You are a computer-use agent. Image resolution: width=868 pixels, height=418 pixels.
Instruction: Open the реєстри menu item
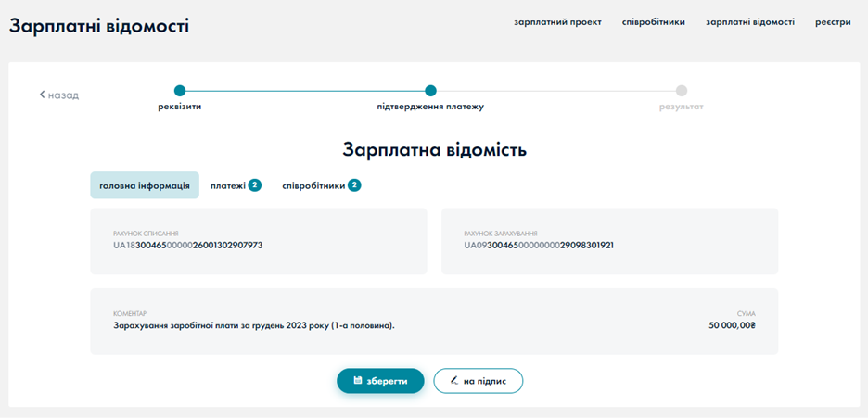click(x=833, y=22)
